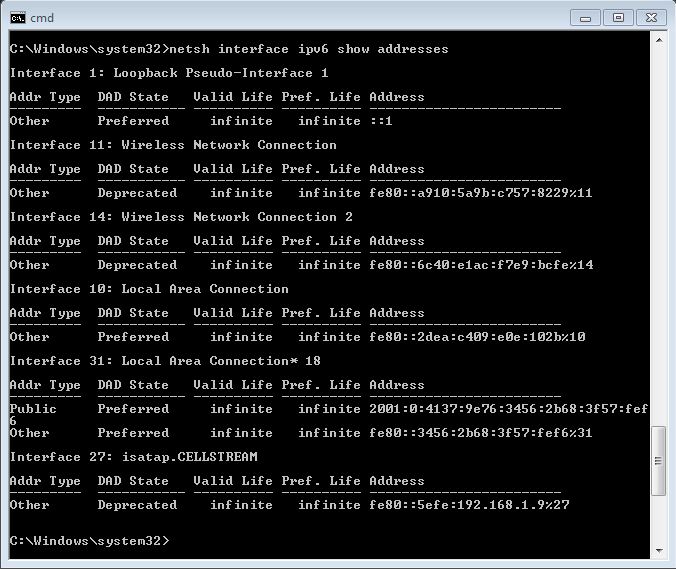676x569 pixels.
Task: Click the scrollbar down arrow
Action: (x=658, y=550)
